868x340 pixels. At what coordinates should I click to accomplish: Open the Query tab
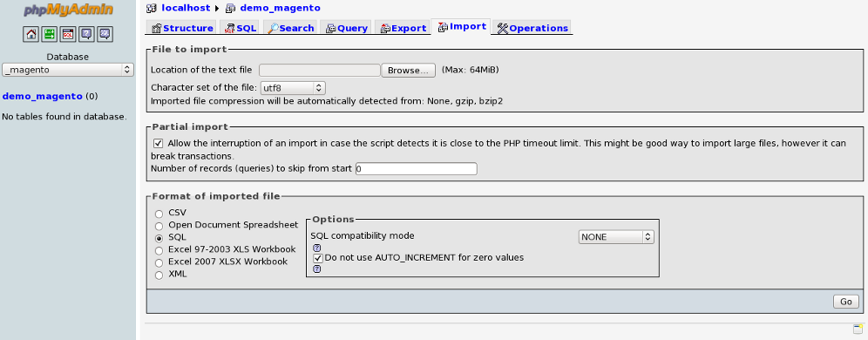(347, 28)
